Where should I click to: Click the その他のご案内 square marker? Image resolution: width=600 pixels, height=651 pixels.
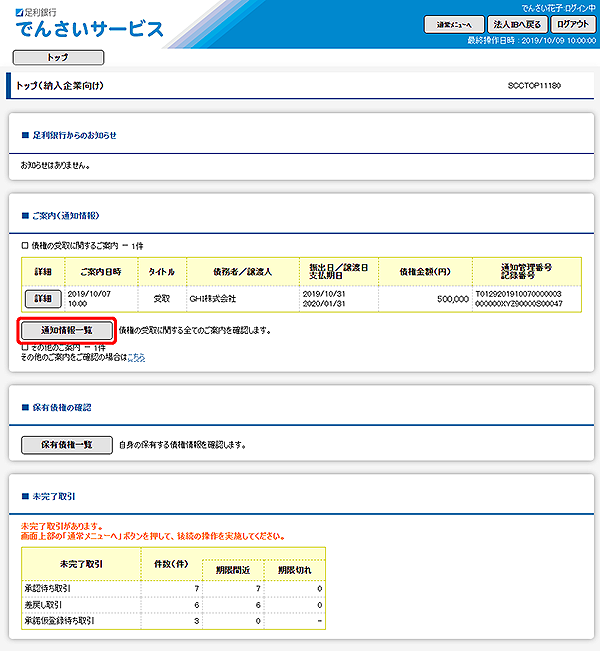coord(25,347)
